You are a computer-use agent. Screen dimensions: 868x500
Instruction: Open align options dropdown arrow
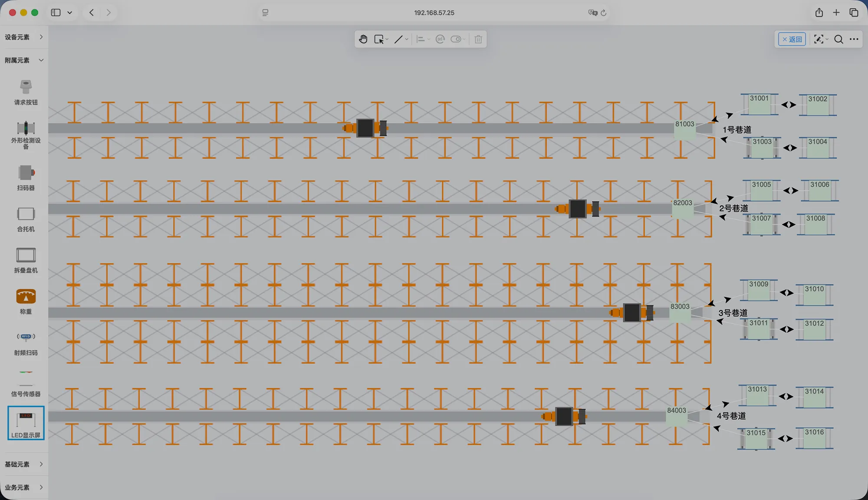click(429, 39)
